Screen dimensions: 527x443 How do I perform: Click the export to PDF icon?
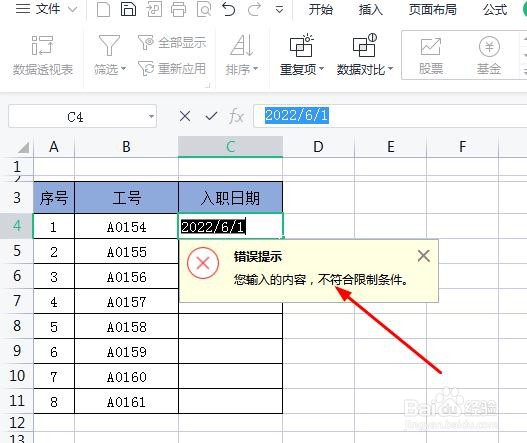[x=154, y=9]
